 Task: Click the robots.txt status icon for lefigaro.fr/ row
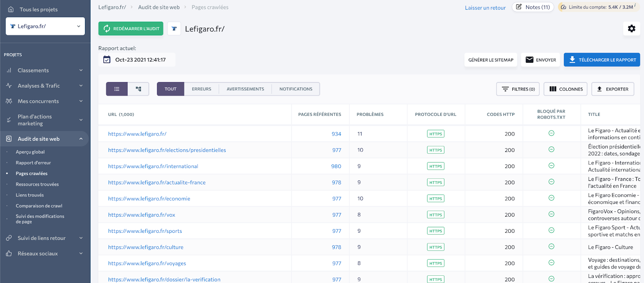click(x=551, y=133)
